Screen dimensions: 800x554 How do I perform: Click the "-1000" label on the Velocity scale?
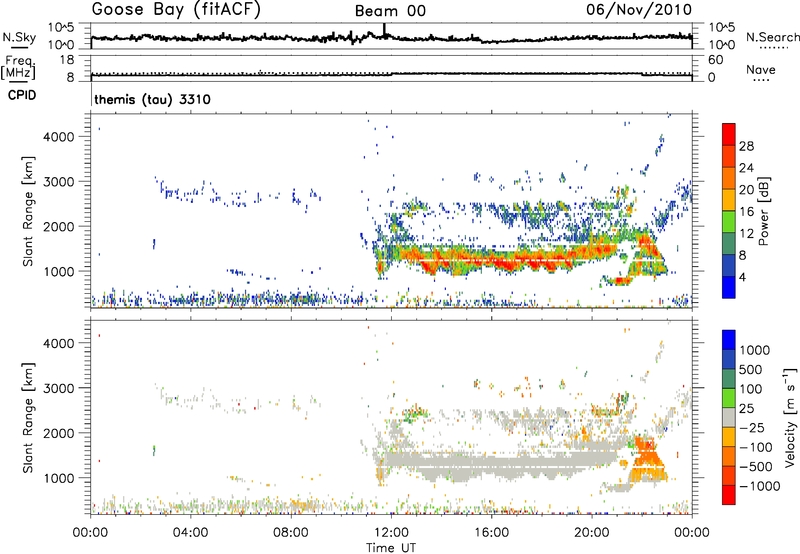[x=759, y=486]
